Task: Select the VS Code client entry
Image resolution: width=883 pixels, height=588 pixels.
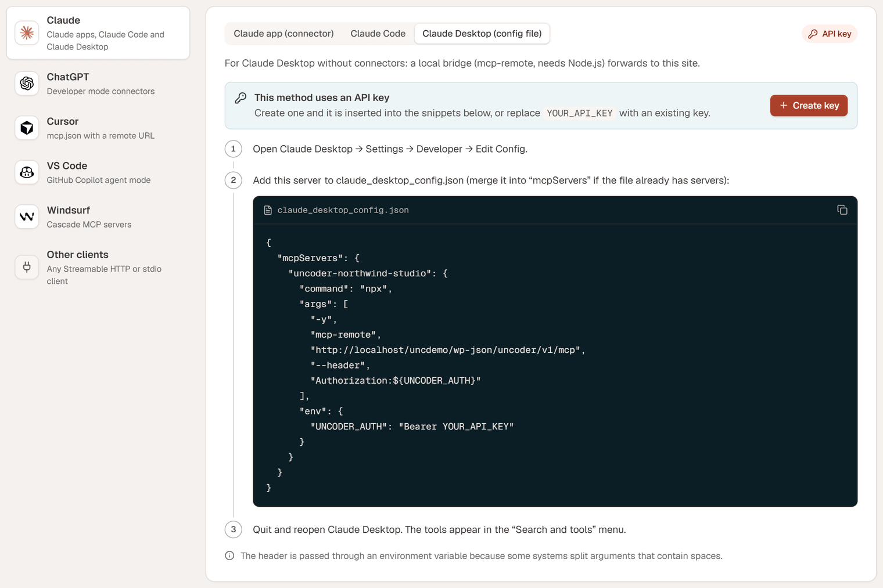Action: (x=98, y=172)
